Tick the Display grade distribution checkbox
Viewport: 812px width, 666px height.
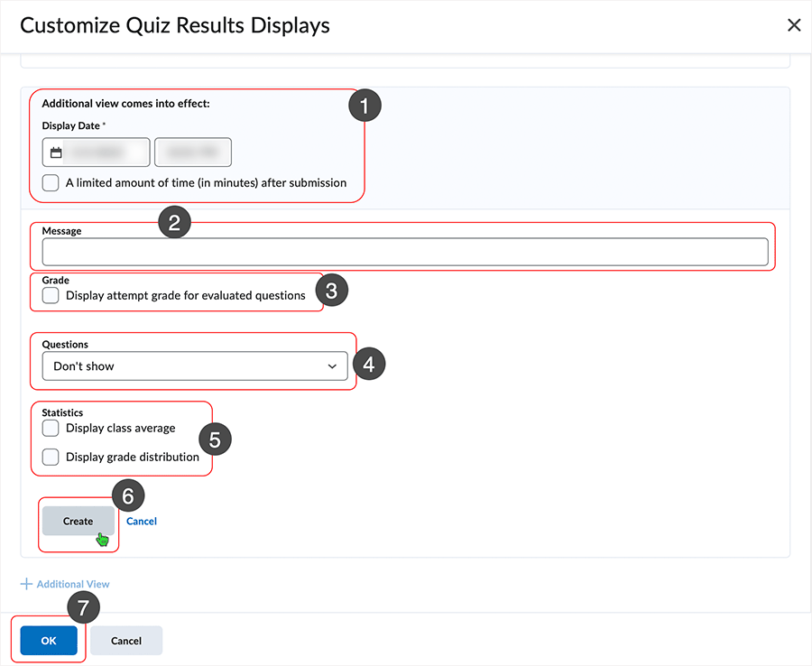pyautogui.click(x=51, y=458)
